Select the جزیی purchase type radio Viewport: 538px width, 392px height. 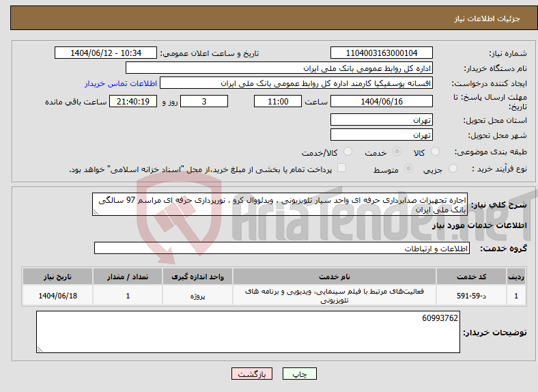[453, 168]
